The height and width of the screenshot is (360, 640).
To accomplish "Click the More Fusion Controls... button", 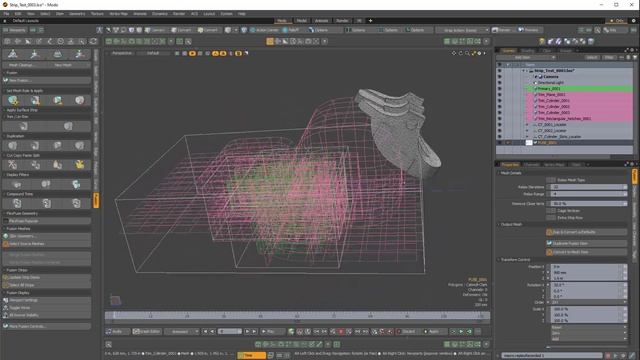I will pos(47,327).
